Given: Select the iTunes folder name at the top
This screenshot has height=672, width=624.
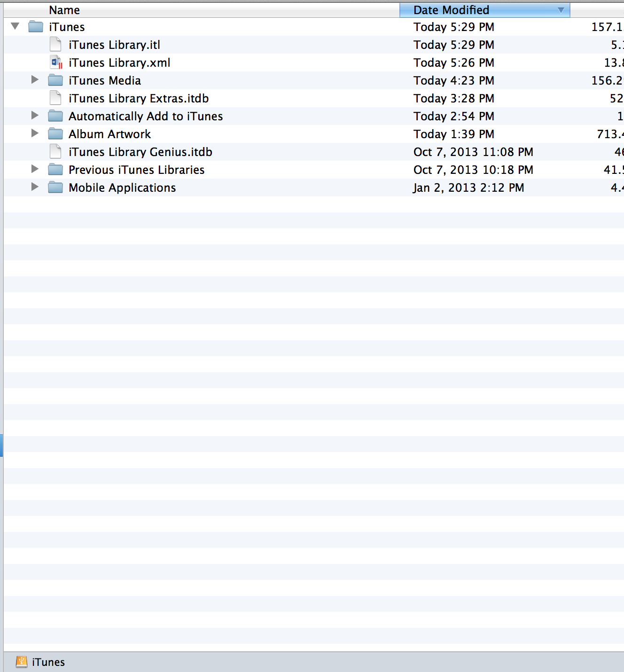Looking at the screenshot, I should click(x=67, y=27).
